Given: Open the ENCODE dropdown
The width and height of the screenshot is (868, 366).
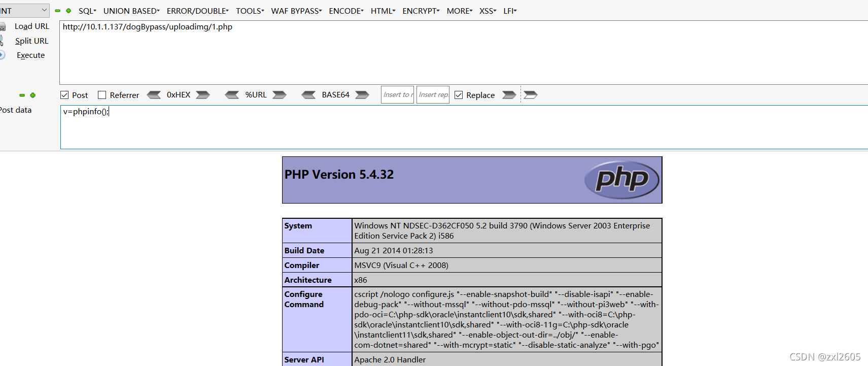Looking at the screenshot, I should 346,11.
